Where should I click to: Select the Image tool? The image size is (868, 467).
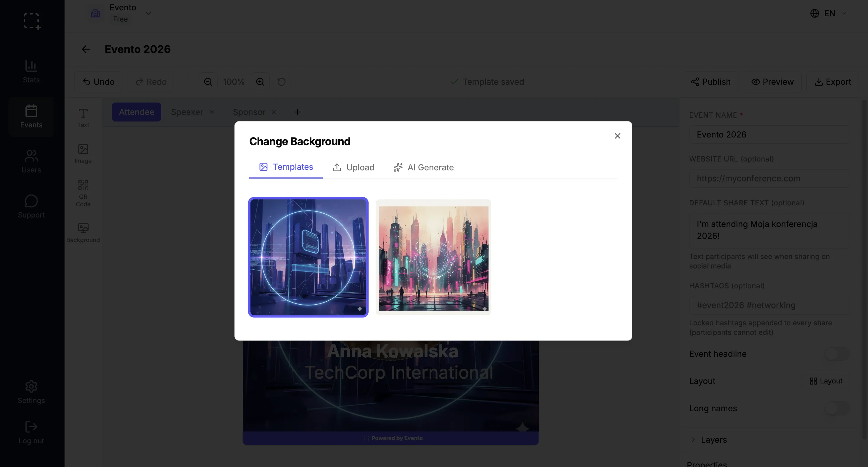pos(83,153)
